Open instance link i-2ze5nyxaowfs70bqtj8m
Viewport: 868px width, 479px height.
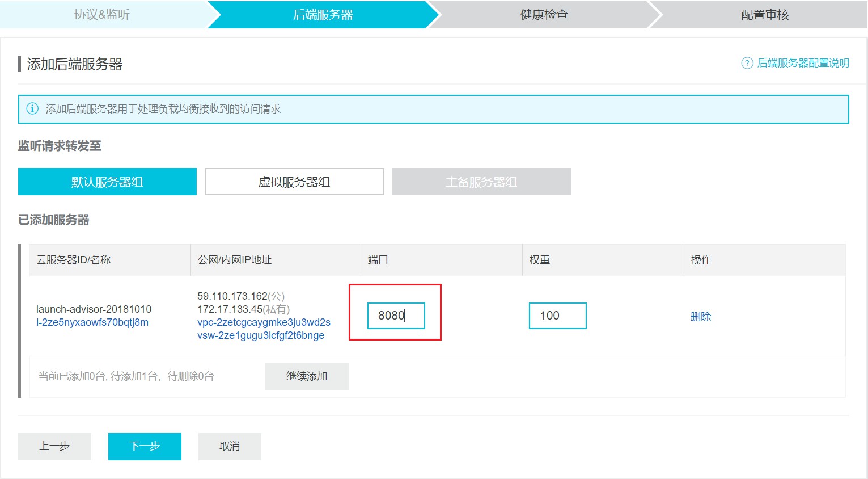[92, 322]
